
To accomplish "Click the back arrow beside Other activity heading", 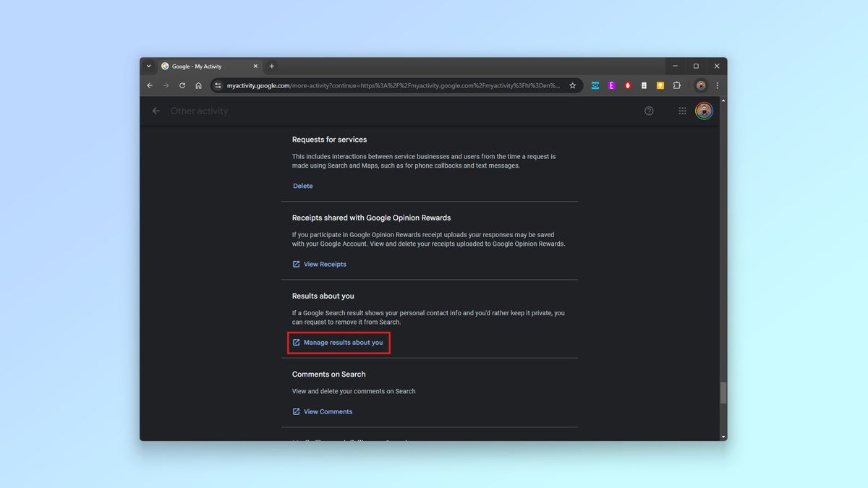I will [156, 111].
